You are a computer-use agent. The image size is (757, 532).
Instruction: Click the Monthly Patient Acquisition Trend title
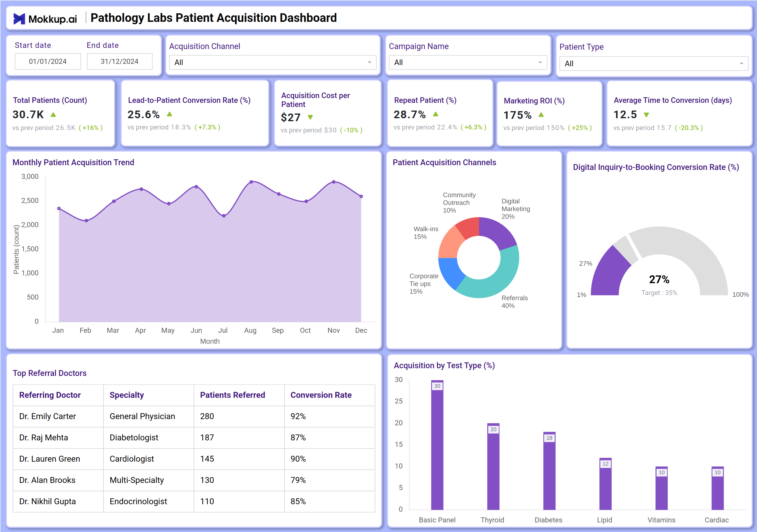[x=73, y=163]
